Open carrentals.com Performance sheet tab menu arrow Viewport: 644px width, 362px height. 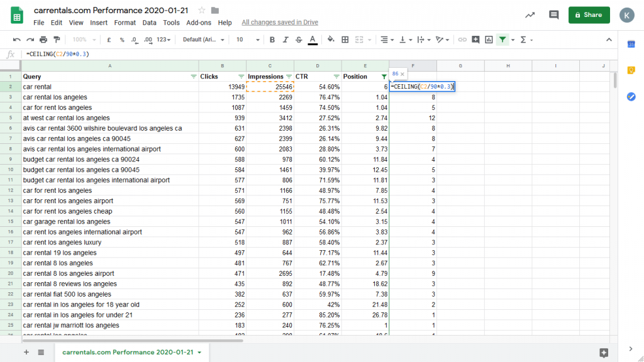[x=199, y=353]
